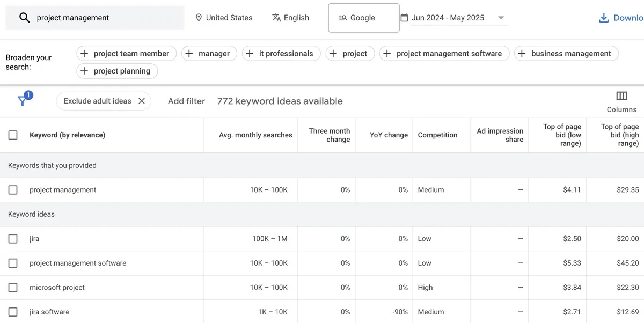Image resolution: width=644 pixels, height=323 pixels.
Task: Click the 'Jun 2024 - May 2025' date text
Action: [448, 18]
